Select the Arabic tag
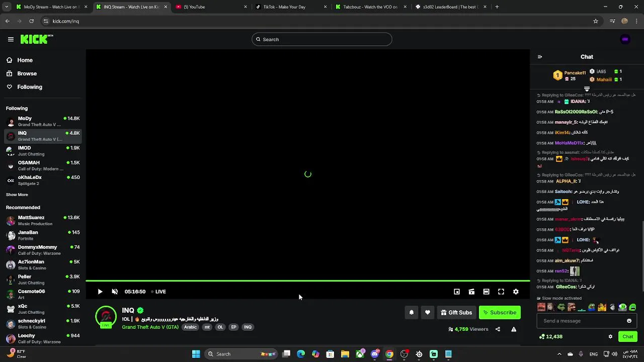The image size is (644, 362). tap(190, 327)
